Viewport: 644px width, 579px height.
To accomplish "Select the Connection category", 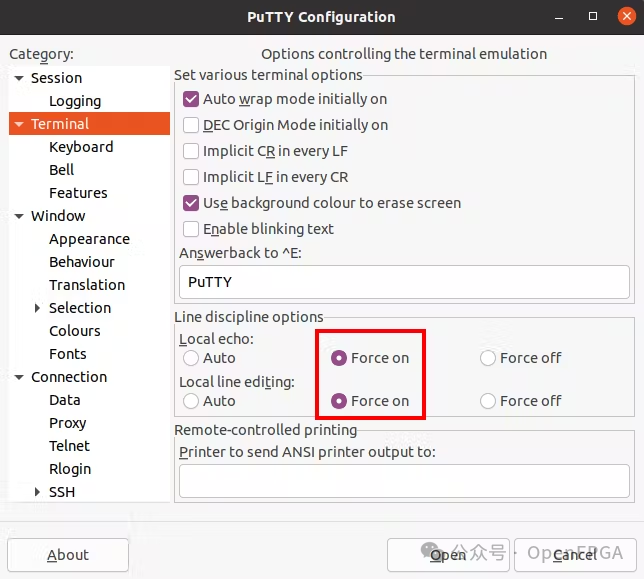I will (x=69, y=377).
